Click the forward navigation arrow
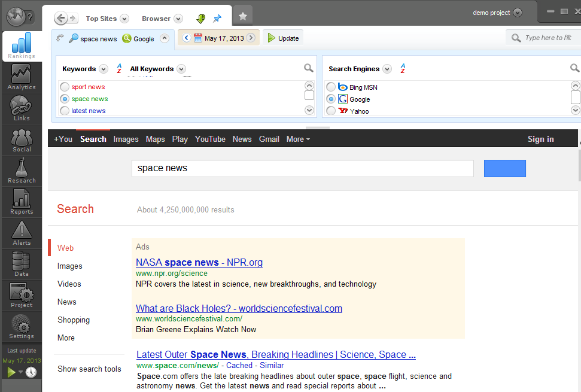Image resolution: width=581 pixels, height=392 pixels. tap(73, 18)
